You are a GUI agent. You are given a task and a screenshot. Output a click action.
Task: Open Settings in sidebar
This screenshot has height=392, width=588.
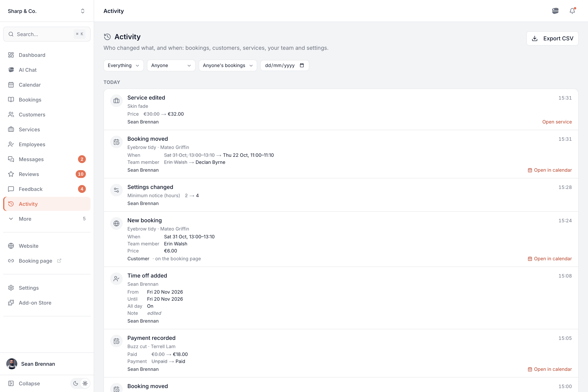coord(47,288)
